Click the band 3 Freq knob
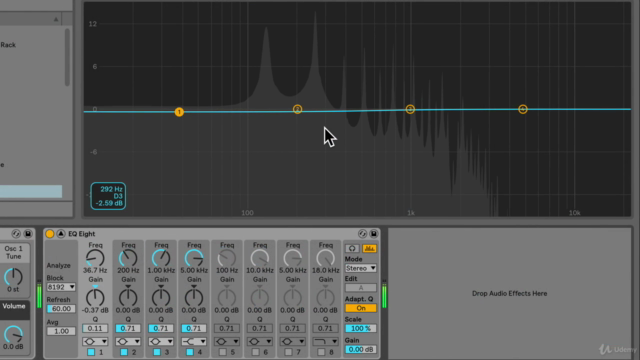Viewport: 640px width, 360px height. (161, 258)
